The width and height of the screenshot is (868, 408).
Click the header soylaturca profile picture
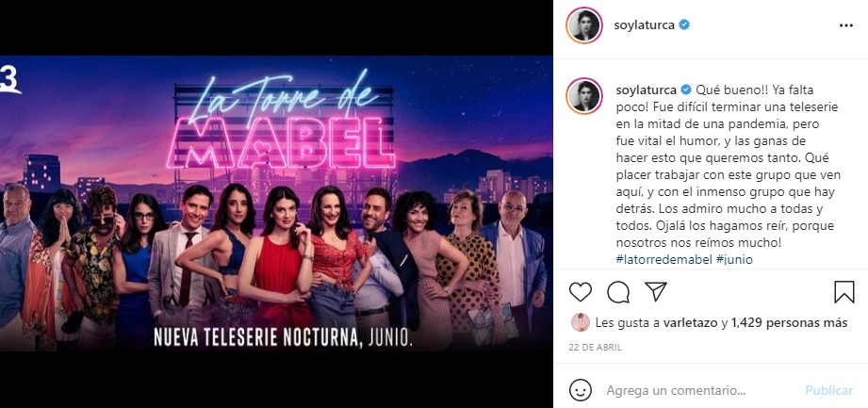coord(584,24)
